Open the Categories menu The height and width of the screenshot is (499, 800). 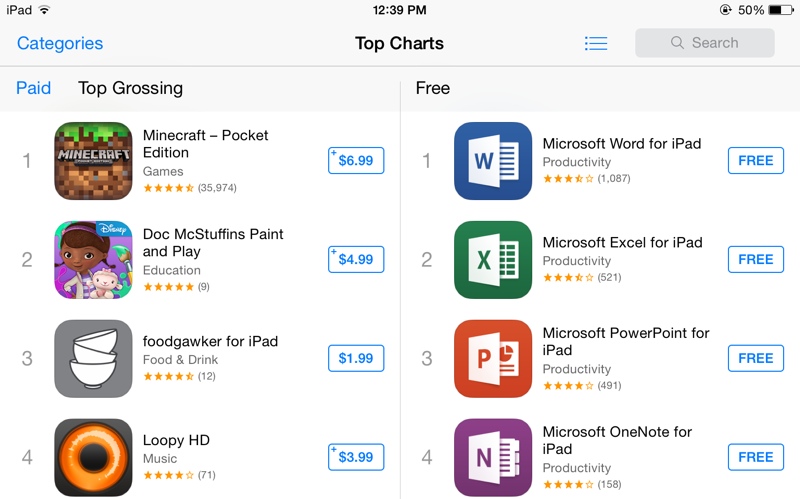[60, 43]
